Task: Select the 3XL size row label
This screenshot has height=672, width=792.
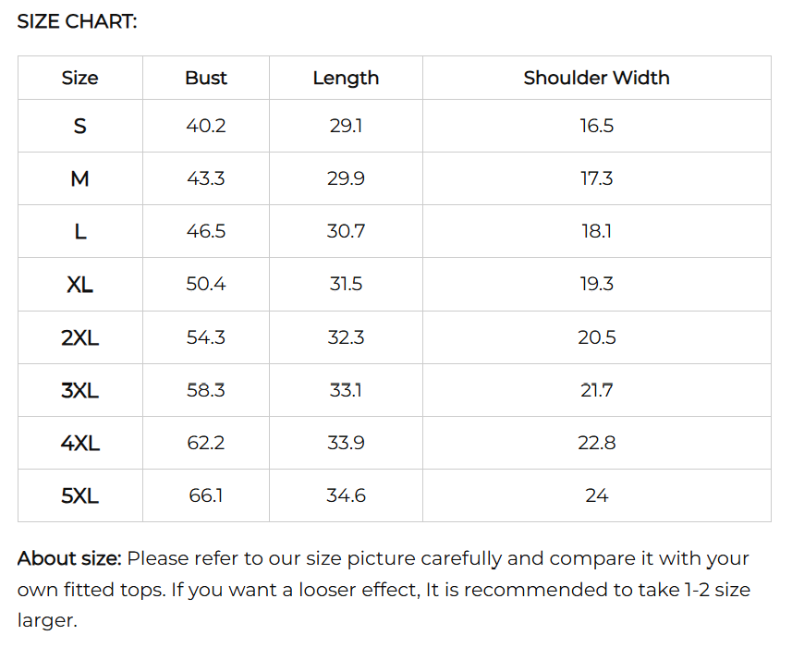Action: [79, 390]
